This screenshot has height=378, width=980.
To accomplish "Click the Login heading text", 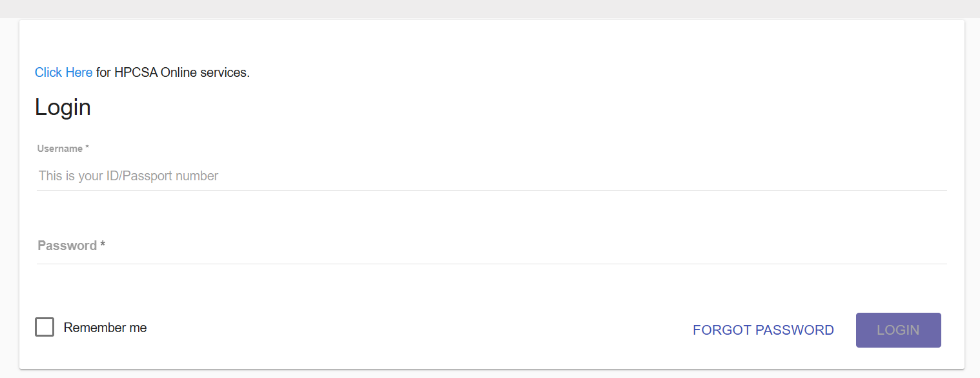I will tap(63, 107).
